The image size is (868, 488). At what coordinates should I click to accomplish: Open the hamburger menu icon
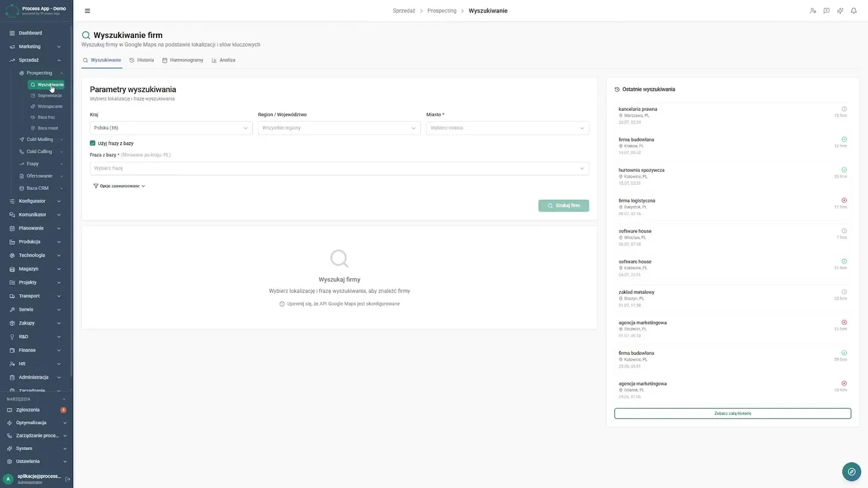[x=87, y=11]
